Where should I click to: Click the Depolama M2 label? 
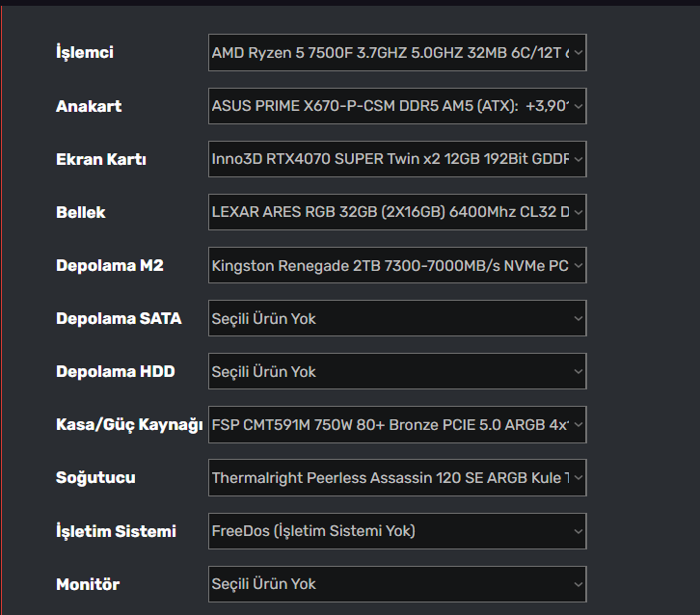pyautogui.click(x=110, y=265)
